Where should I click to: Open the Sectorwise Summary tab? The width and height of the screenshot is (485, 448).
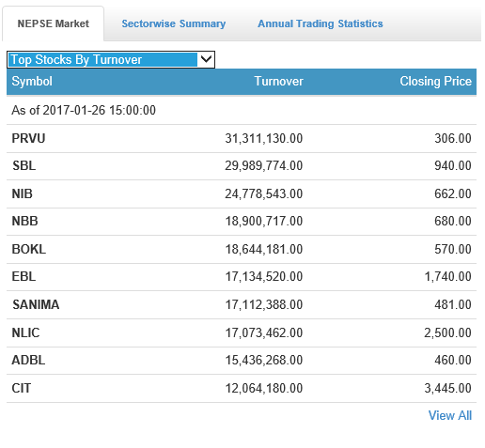click(174, 23)
